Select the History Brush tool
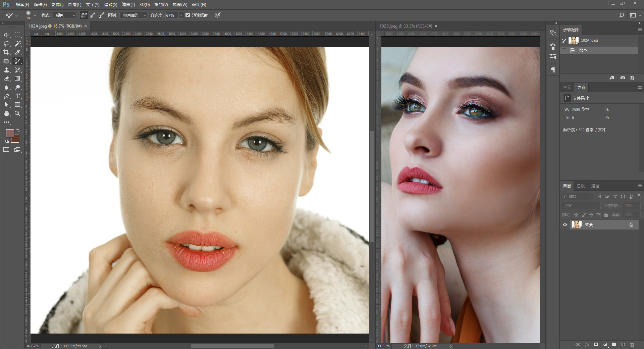This screenshot has width=644, height=349. coord(17,70)
